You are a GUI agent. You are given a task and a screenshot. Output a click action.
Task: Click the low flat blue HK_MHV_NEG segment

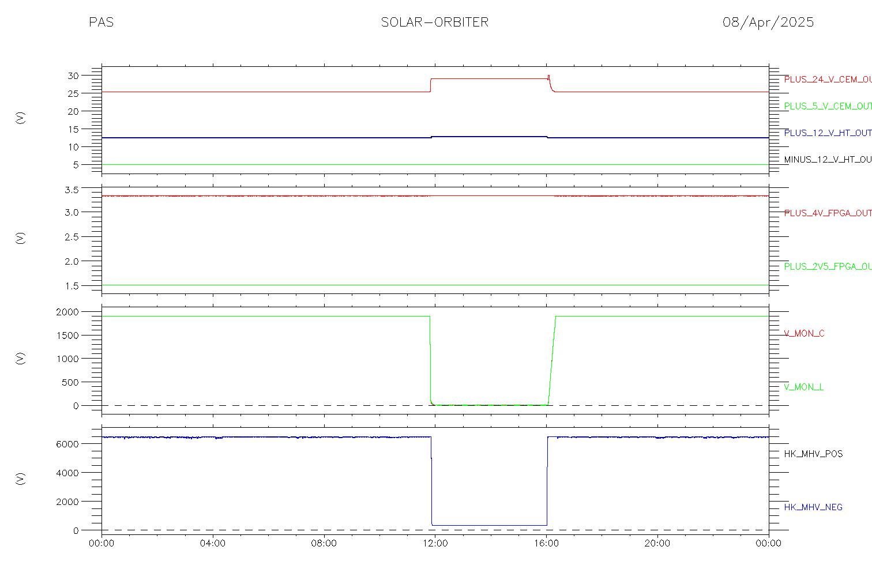click(x=489, y=525)
